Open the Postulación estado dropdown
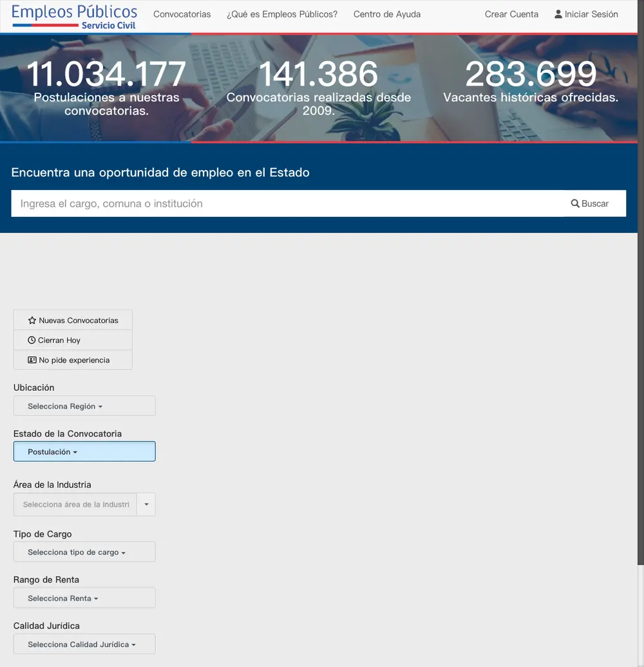The width and height of the screenshot is (644, 667). [x=84, y=451]
